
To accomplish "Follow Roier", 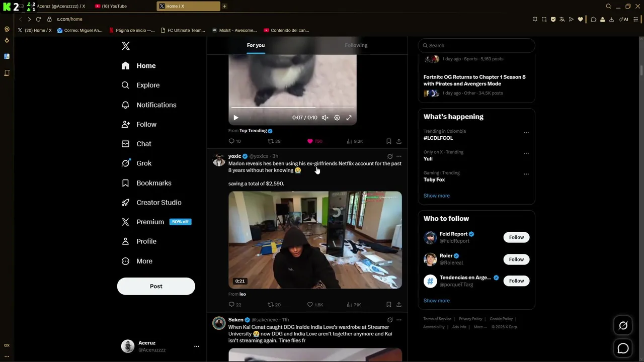I will point(516,259).
